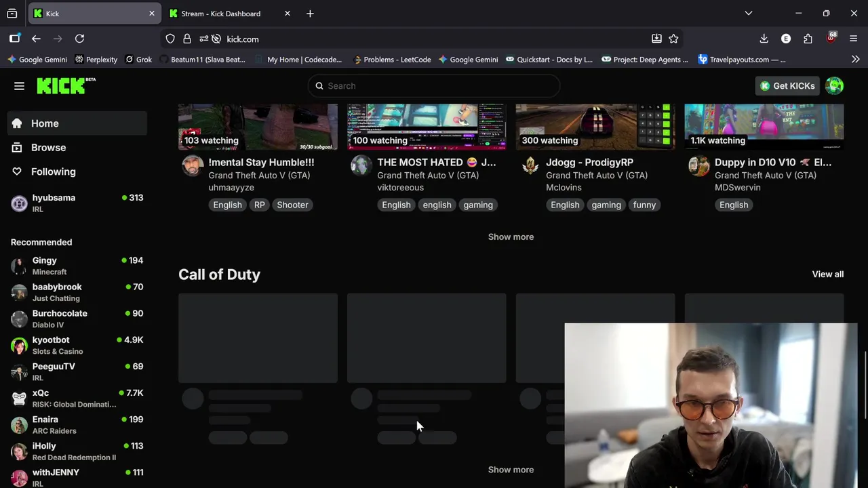Click kyootbot avatar in recommended

(x=19, y=346)
